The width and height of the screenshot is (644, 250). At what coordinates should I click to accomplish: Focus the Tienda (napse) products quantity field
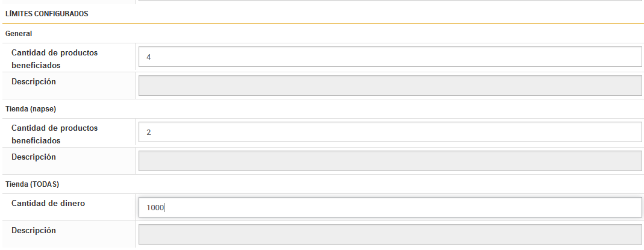click(389, 132)
